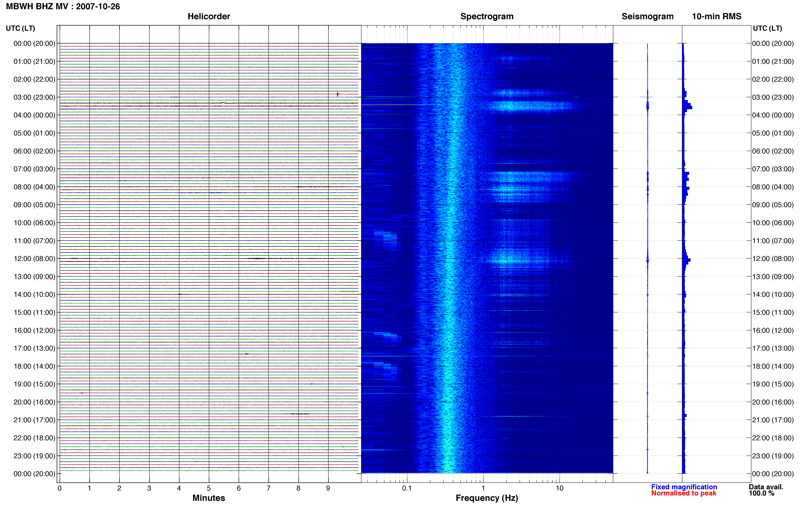Screen dimensions: 812x508
Task: Select '21:00 (17:00)' on the RMS-side time axis
Action: coord(773,420)
